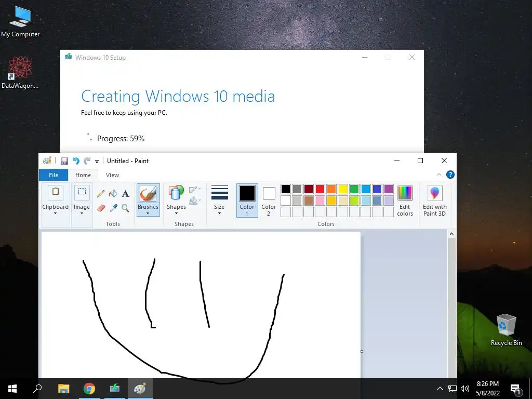Click the Paint app icon in title bar
532x399 pixels.
pos(47,161)
